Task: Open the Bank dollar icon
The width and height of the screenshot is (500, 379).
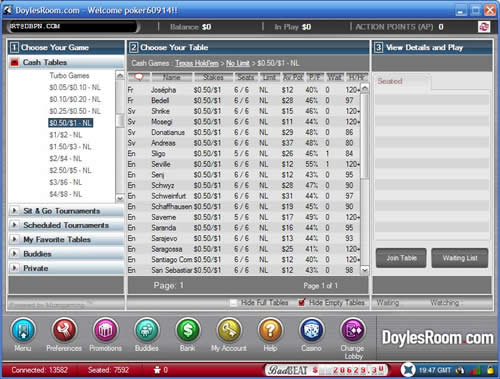Action: point(188,330)
